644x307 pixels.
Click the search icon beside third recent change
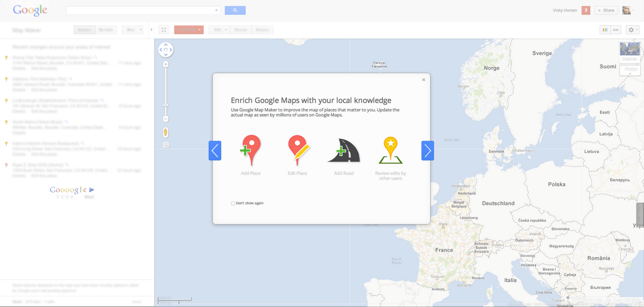[102, 100]
